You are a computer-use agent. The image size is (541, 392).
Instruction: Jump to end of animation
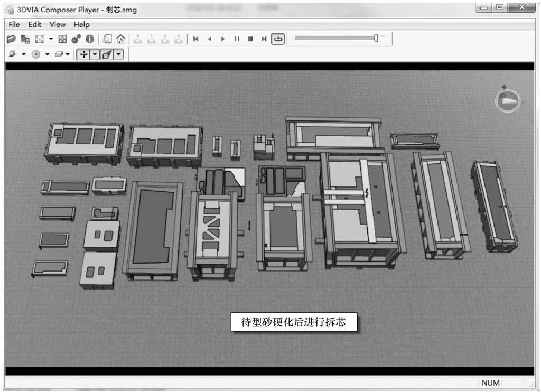point(264,39)
